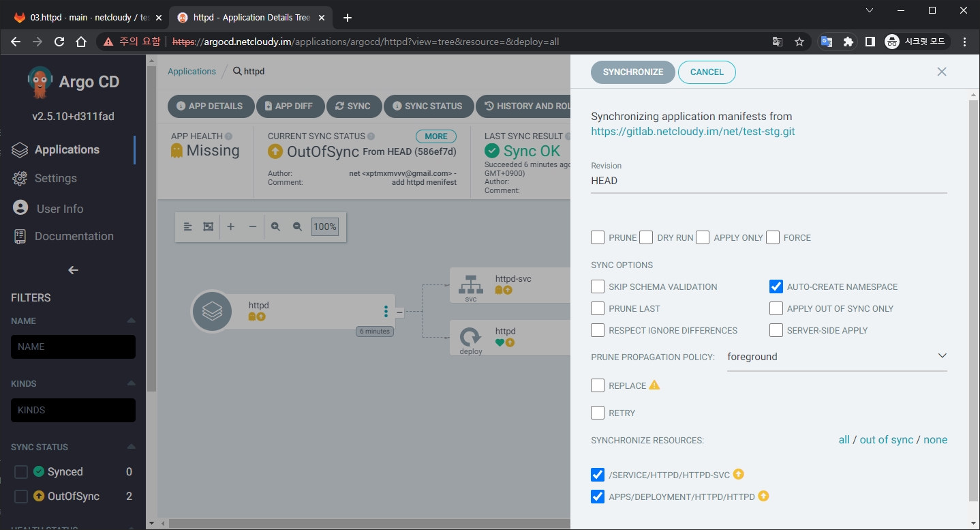
Task: Click the 'all' resources link
Action: [x=844, y=440]
